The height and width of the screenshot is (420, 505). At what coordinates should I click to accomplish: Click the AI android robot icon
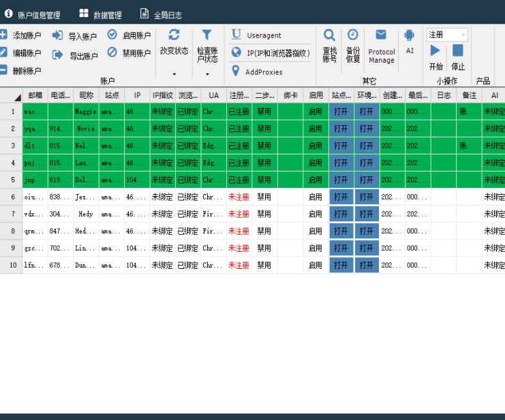pyautogui.click(x=410, y=35)
